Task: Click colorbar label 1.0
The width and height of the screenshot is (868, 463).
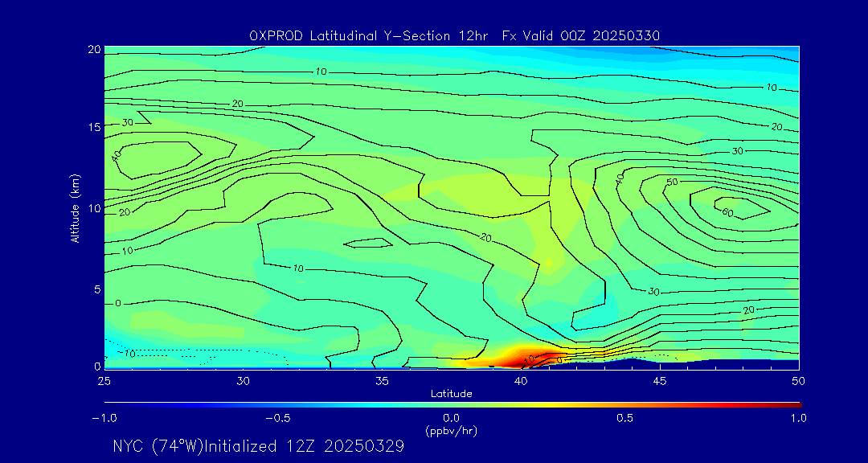Action: (799, 418)
